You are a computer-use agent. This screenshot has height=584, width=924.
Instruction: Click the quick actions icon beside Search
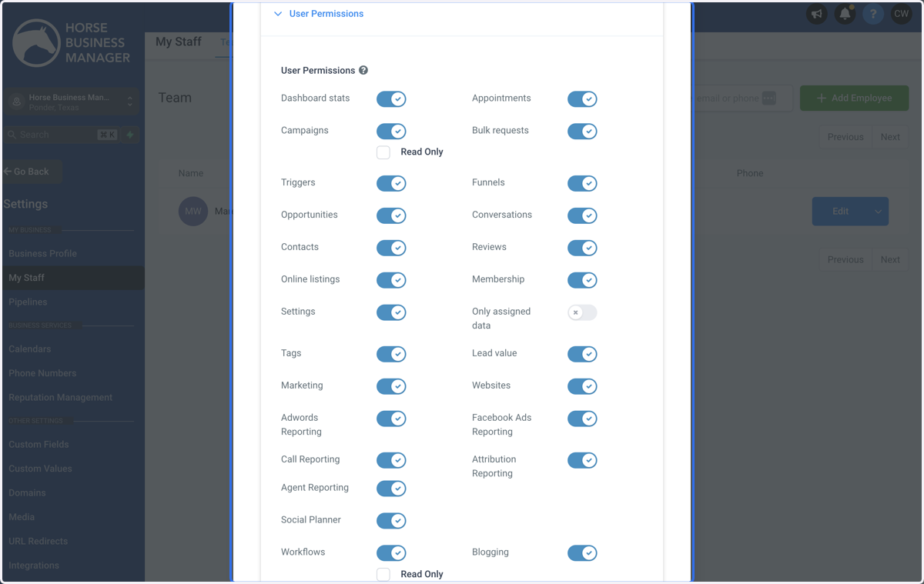(130, 135)
